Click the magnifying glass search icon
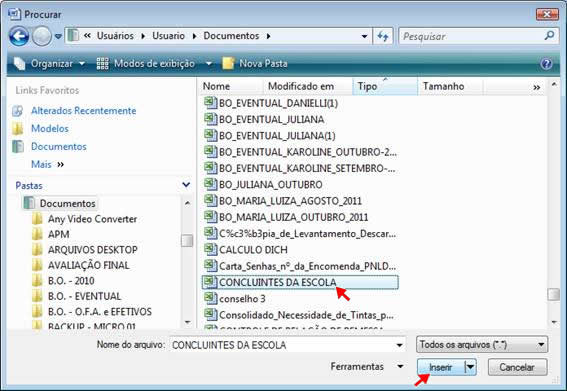This screenshot has height=391, width=567. tap(550, 36)
